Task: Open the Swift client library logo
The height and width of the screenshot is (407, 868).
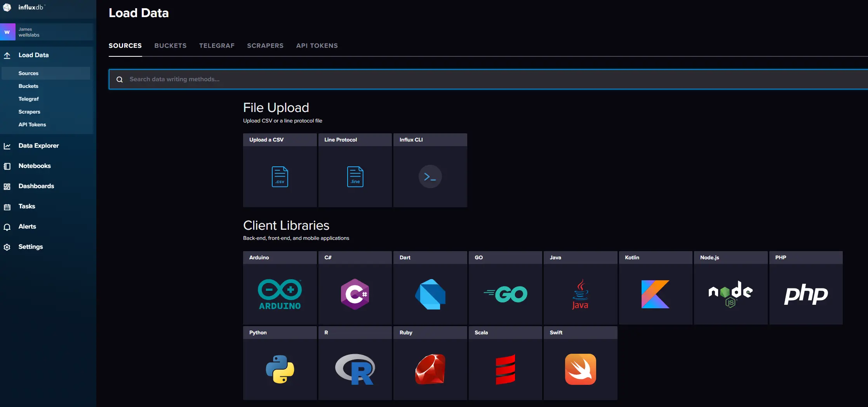Action: coord(581,369)
